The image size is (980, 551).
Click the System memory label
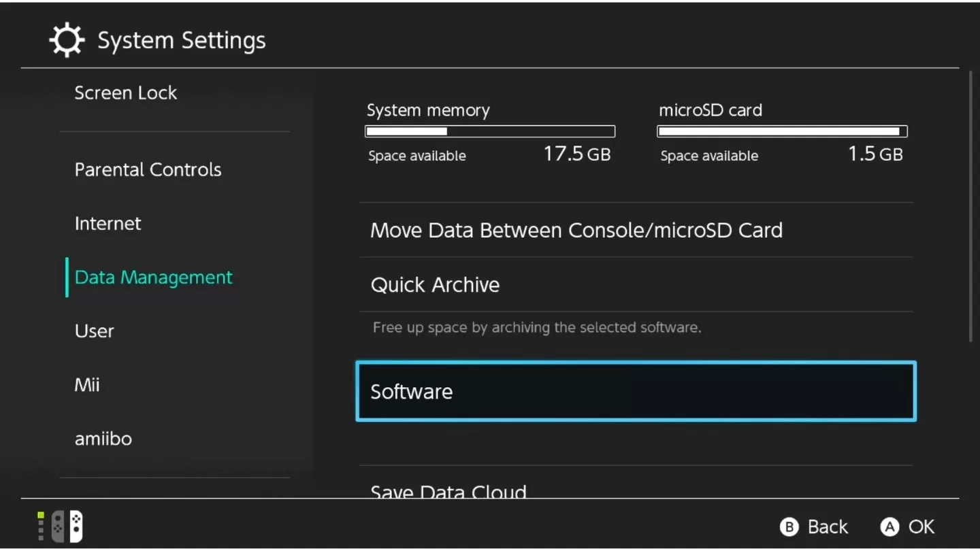coord(428,110)
